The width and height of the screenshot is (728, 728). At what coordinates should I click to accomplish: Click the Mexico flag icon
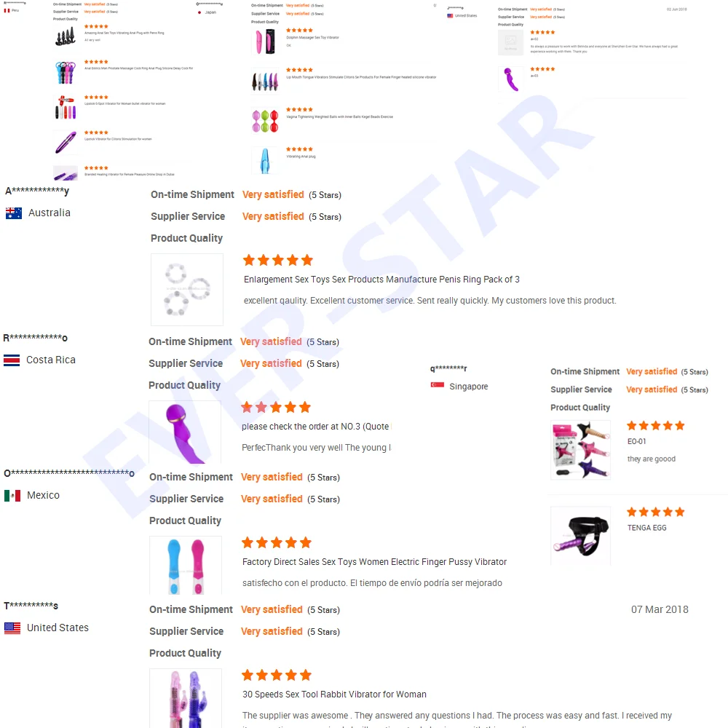12,496
